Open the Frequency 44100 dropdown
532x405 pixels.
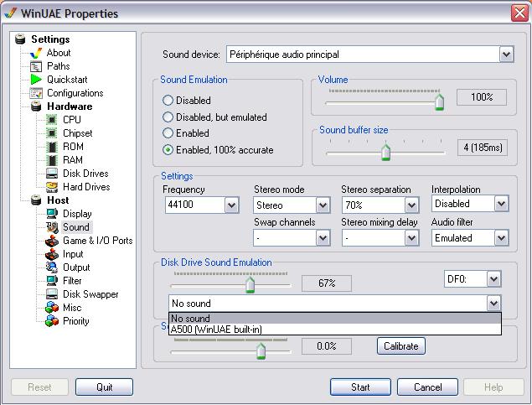pos(232,205)
